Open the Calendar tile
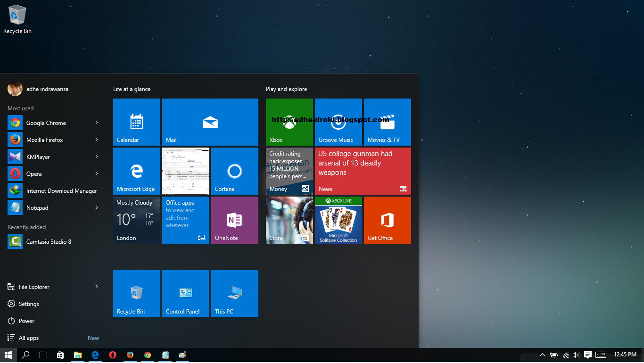 137,122
